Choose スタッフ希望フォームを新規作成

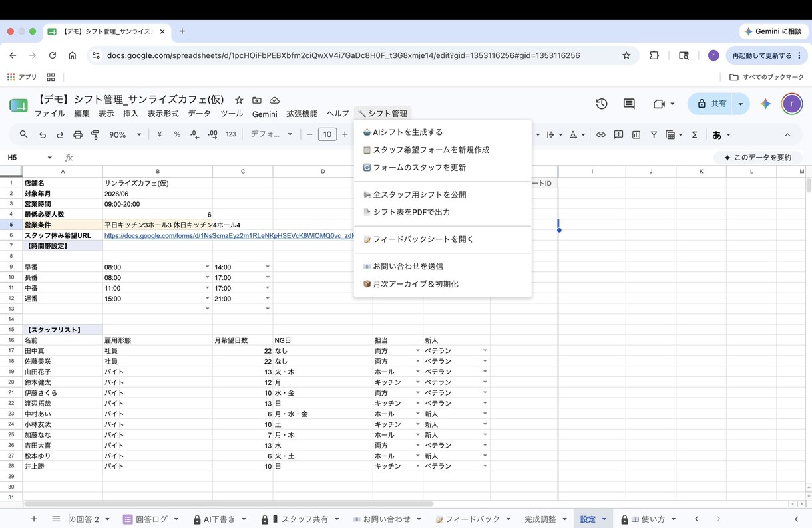[443, 150]
